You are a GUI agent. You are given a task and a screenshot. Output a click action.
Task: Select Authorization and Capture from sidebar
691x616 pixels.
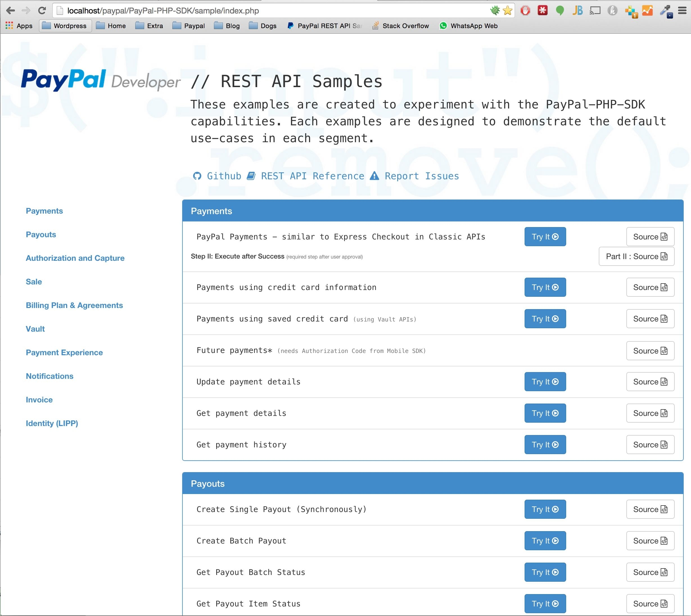pos(75,257)
